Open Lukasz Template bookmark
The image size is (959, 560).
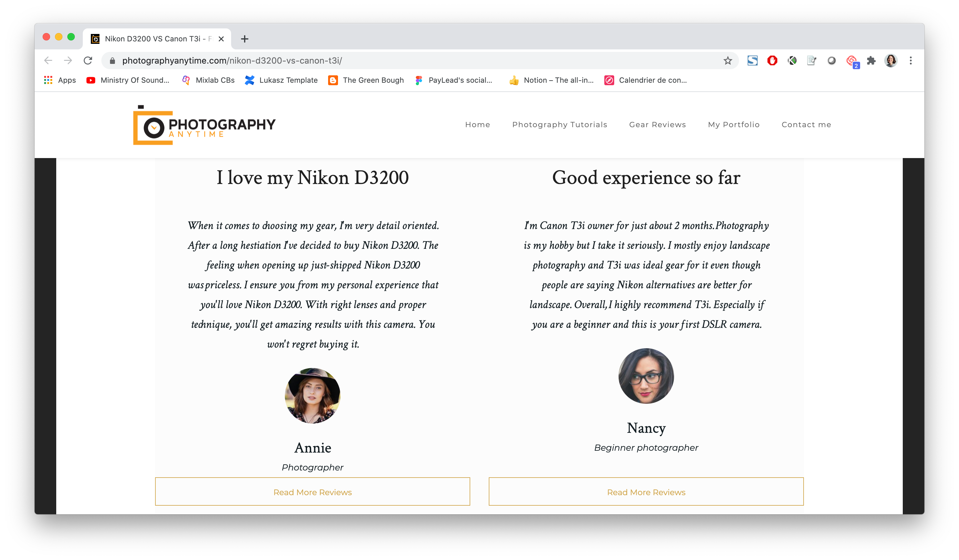[x=281, y=80]
